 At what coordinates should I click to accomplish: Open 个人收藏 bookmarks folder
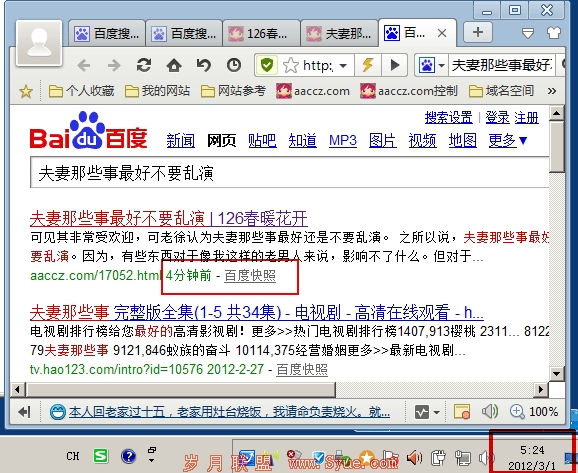point(81,91)
